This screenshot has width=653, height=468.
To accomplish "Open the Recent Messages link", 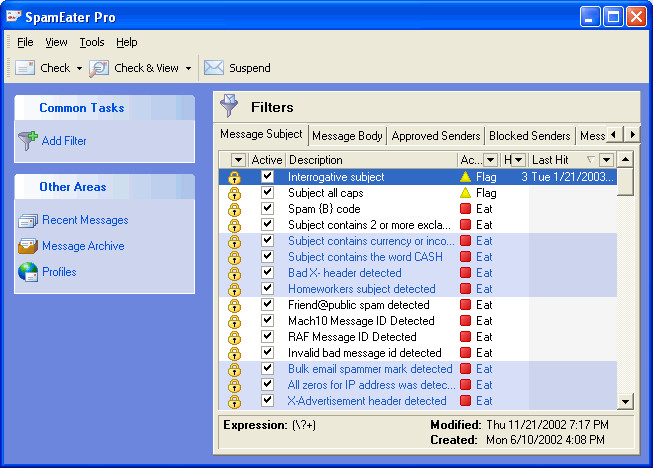I will [x=85, y=220].
